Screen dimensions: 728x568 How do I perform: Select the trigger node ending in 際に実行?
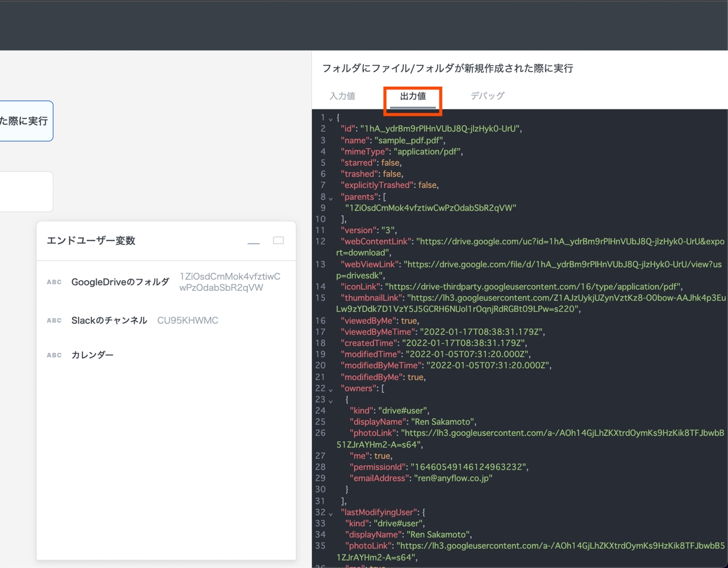(x=26, y=121)
